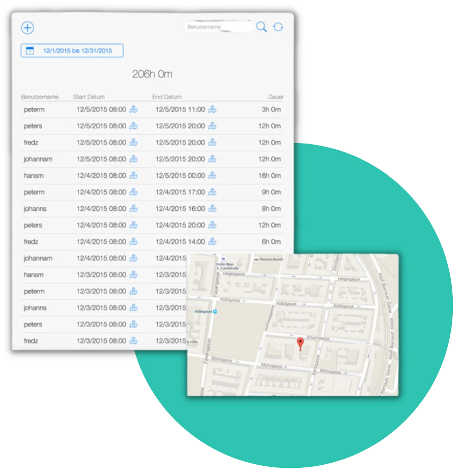Image resolution: width=462 pixels, height=476 pixels.
Task: Open fredz's start location icon for 12/3/2015
Action: [x=133, y=341]
